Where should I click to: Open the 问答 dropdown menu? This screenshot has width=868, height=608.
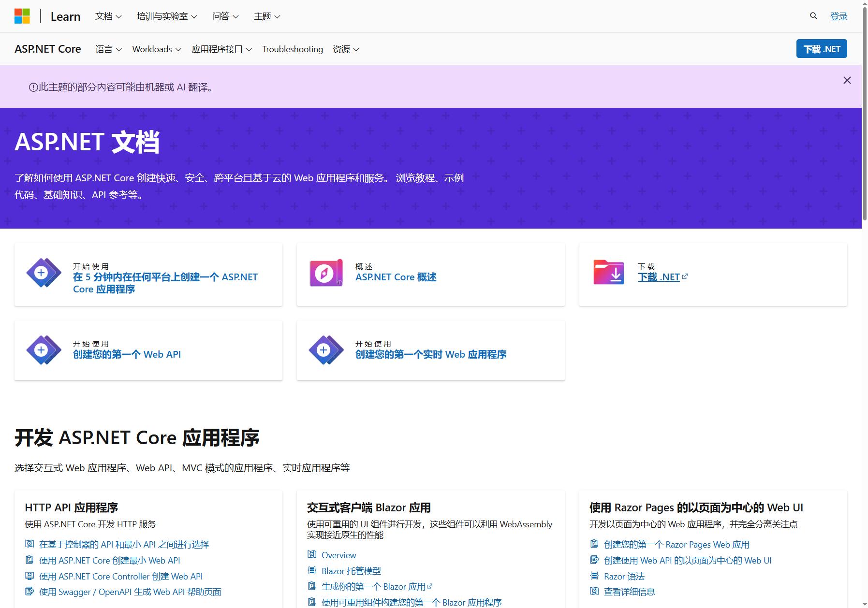(225, 16)
